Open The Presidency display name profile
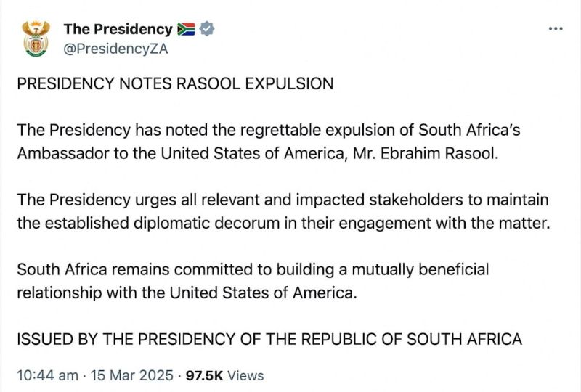Screen dimensions: 581x392 click(x=118, y=29)
